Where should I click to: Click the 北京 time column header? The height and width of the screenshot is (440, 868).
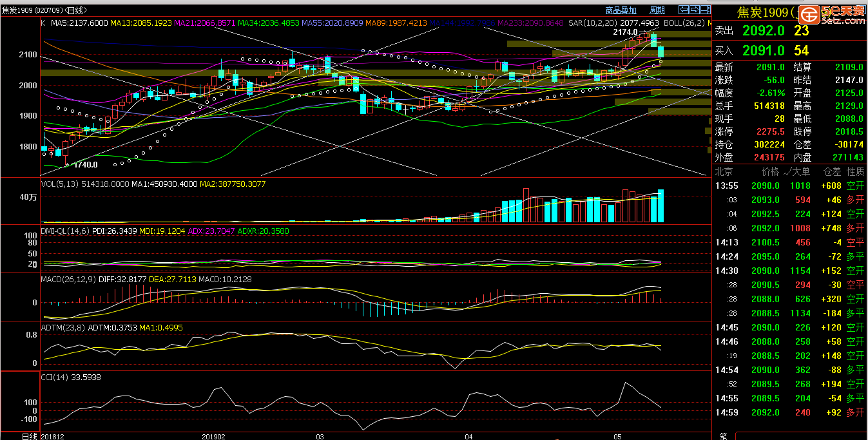click(x=724, y=171)
